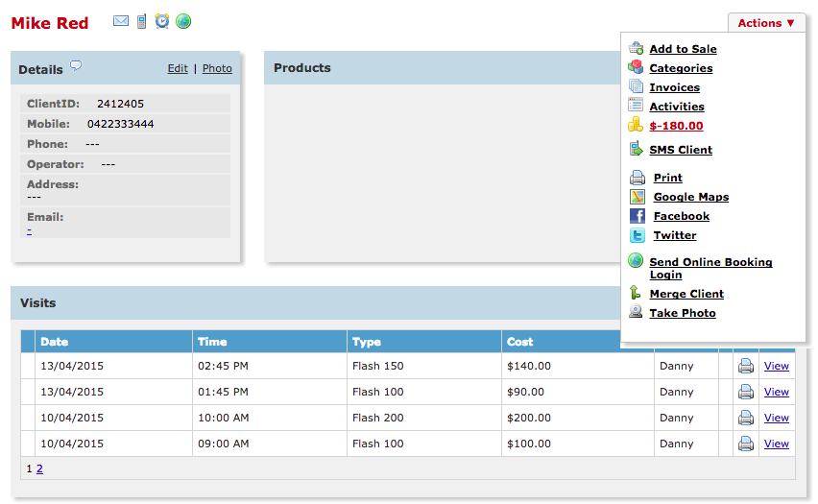
Task: Click the Invoices documents icon
Action: 636,86
